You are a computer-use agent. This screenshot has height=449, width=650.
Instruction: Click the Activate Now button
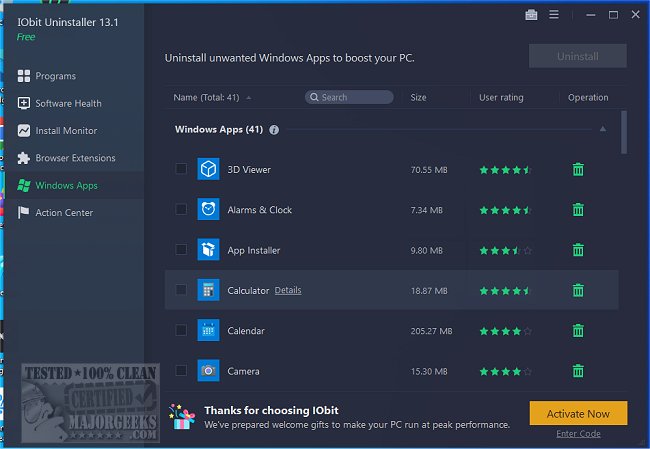578,413
